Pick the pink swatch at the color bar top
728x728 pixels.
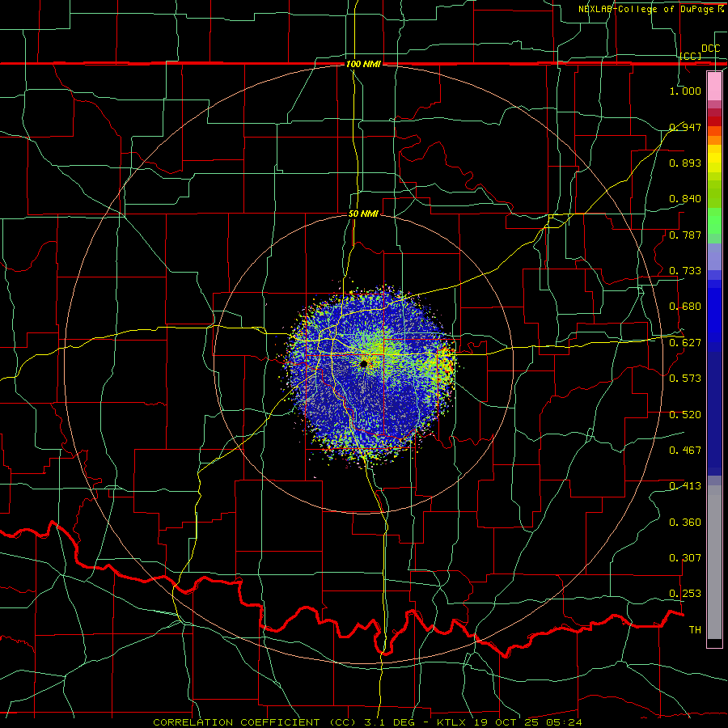coord(714,87)
